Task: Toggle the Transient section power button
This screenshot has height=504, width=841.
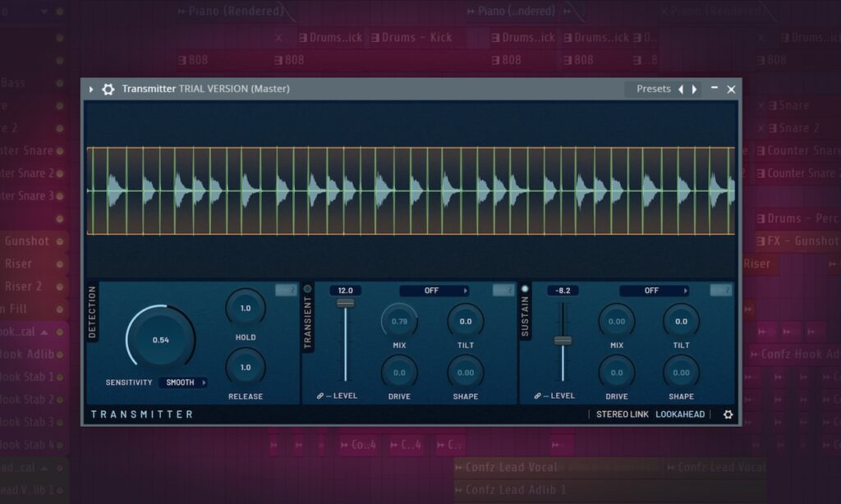Action: pyautogui.click(x=308, y=289)
